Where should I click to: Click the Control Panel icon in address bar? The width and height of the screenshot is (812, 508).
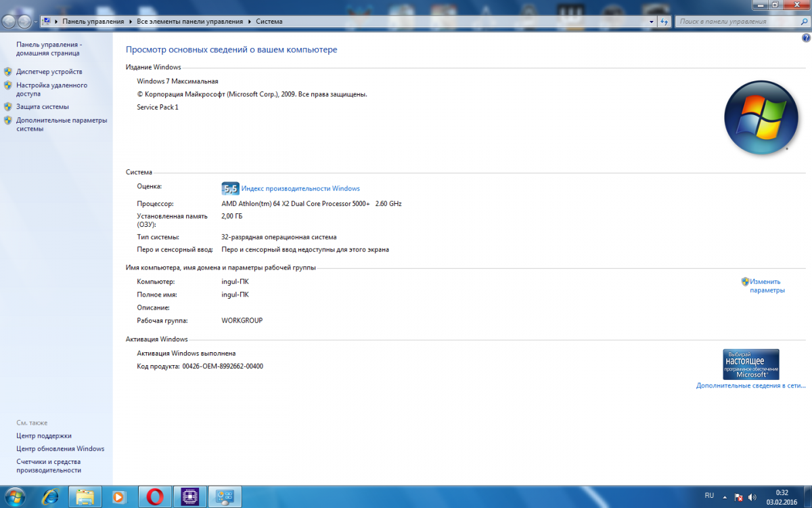tap(46, 21)
